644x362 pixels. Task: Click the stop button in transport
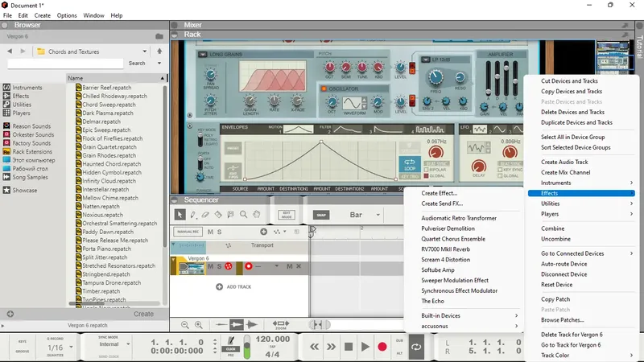pyautogui.click(x=349, y=347)
